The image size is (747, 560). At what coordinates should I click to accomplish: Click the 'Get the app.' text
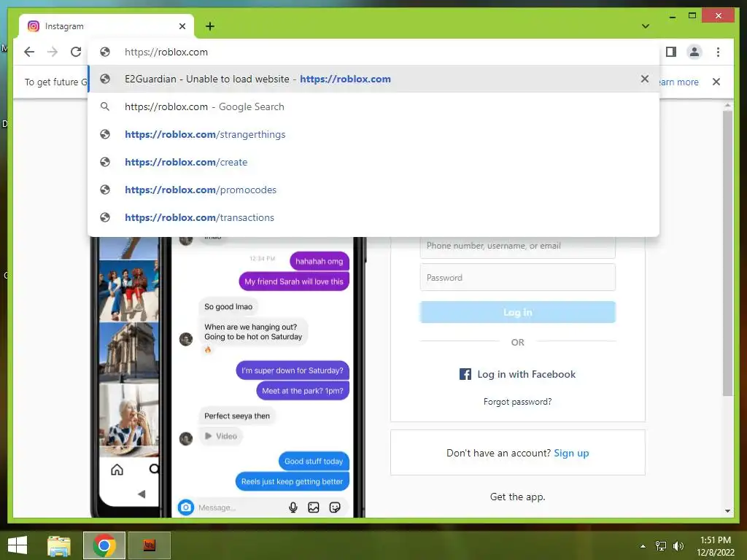point(517,497)
